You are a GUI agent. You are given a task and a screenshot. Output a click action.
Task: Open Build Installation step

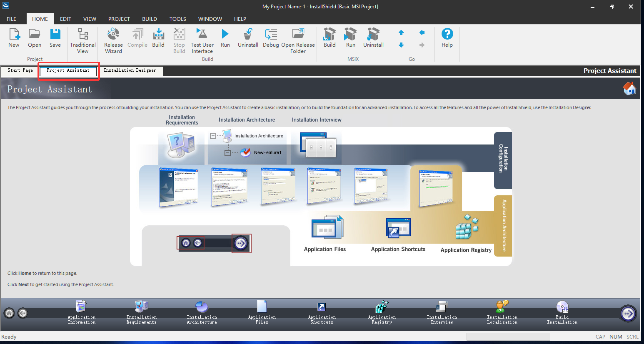[x=562, y=312]
